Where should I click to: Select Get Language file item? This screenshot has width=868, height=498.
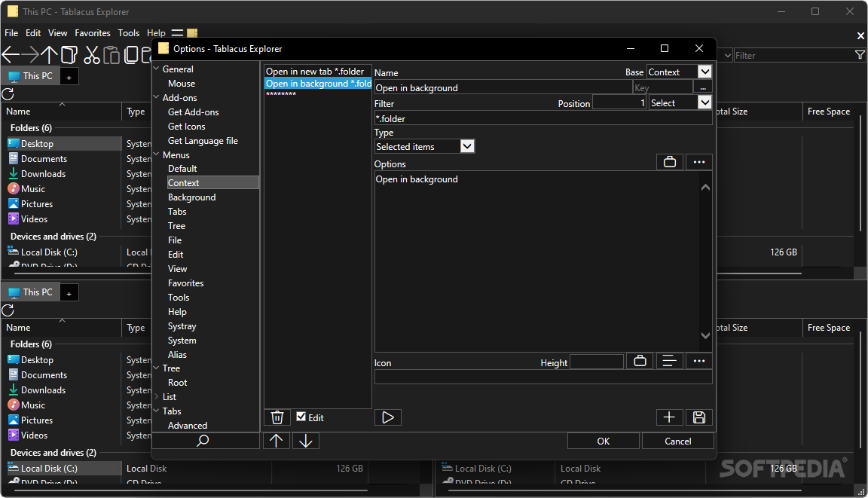(203, 141)
